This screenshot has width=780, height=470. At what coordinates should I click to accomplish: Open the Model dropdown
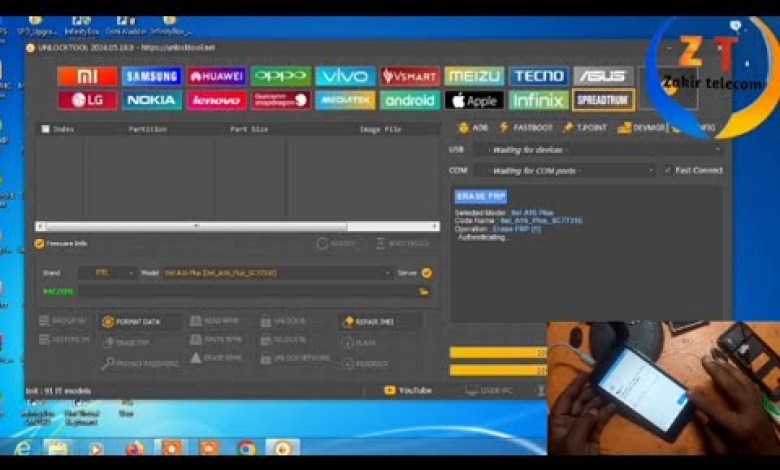pos(277,273)
